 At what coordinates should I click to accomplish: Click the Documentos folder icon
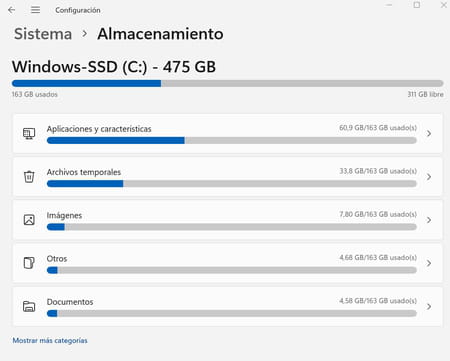[29, 306]
